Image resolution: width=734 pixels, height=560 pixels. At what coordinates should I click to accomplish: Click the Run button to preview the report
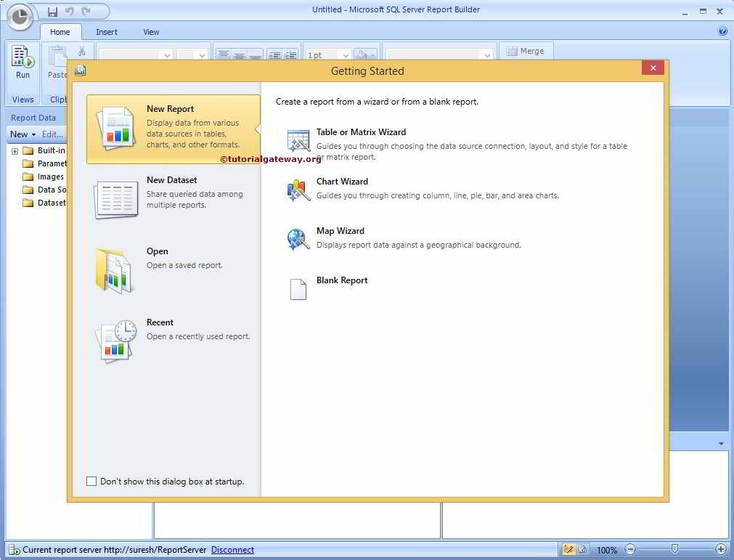coord(22,65)
